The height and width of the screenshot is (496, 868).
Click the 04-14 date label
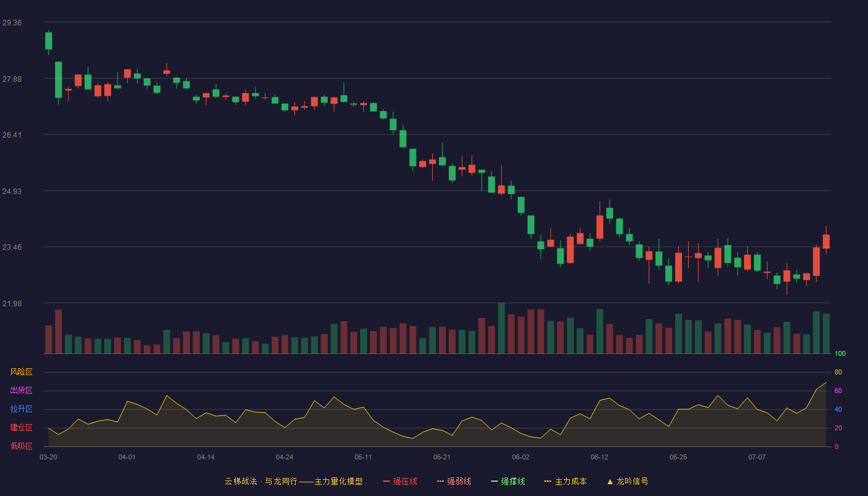coord(206,457)
